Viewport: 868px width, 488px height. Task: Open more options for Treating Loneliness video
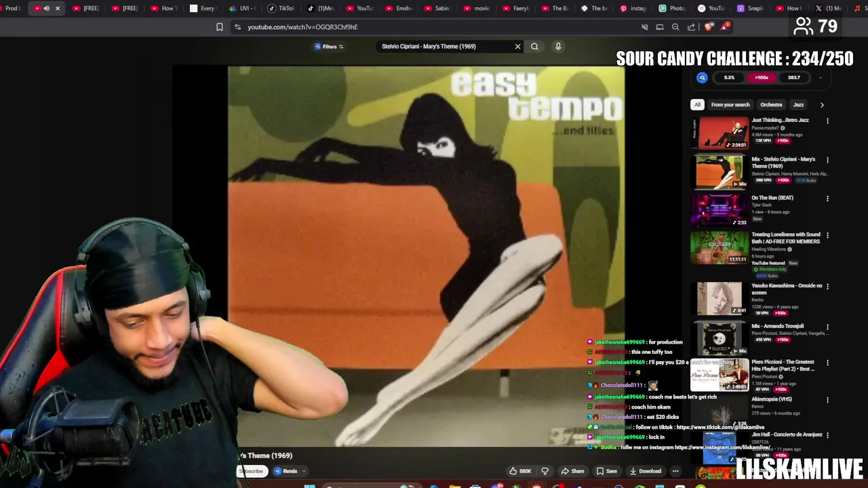click(827, 235)
